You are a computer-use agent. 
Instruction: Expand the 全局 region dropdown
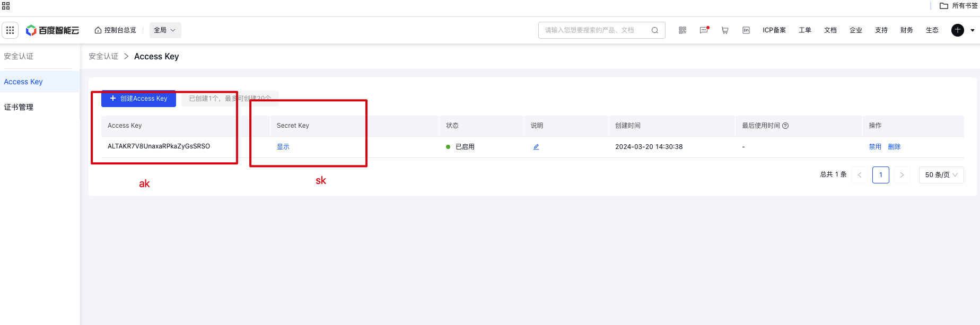165,30
